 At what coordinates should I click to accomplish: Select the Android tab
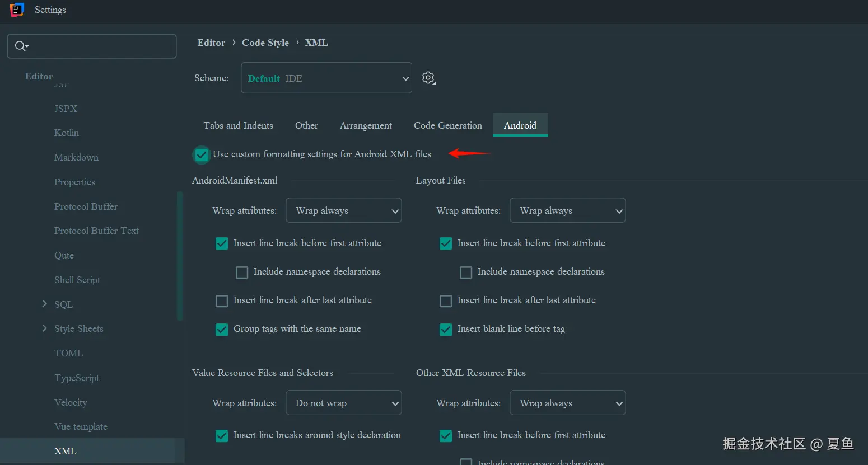pos(520,125)
